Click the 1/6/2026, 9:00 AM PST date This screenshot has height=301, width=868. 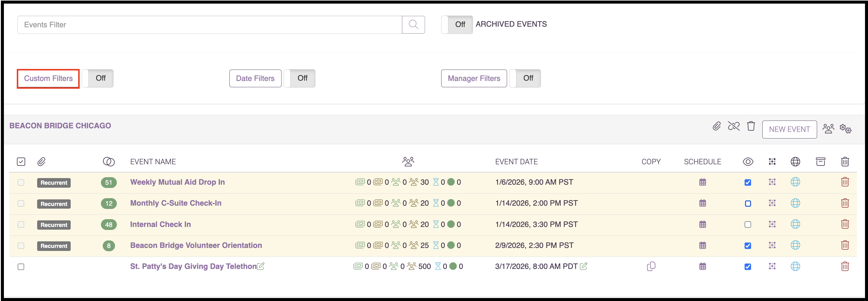click(x=534, y=182)
